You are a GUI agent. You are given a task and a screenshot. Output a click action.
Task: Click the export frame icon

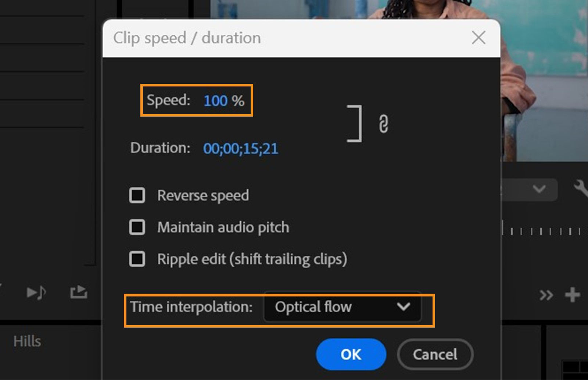click(x=78, y=292)
